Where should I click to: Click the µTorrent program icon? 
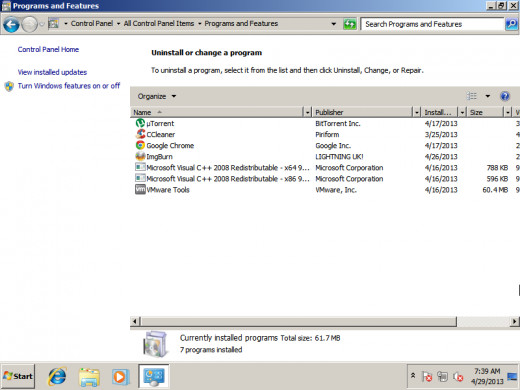click(140, 123)
